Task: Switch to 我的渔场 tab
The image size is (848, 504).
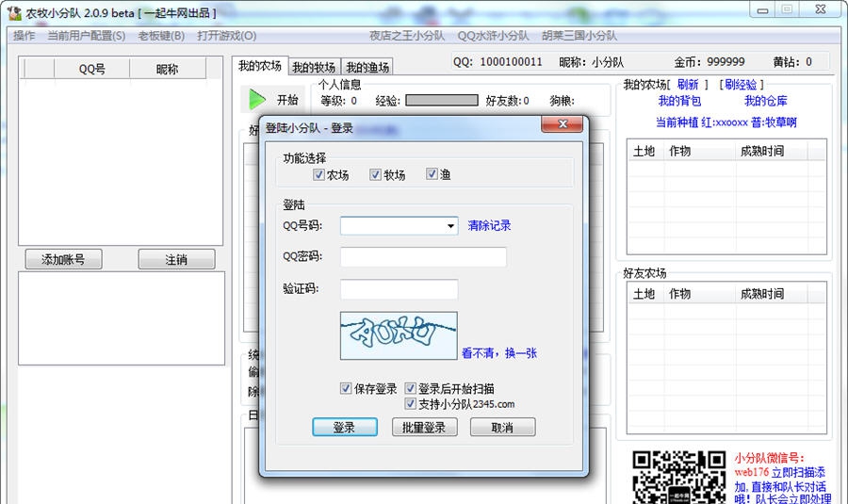Action: coord(367,67)
